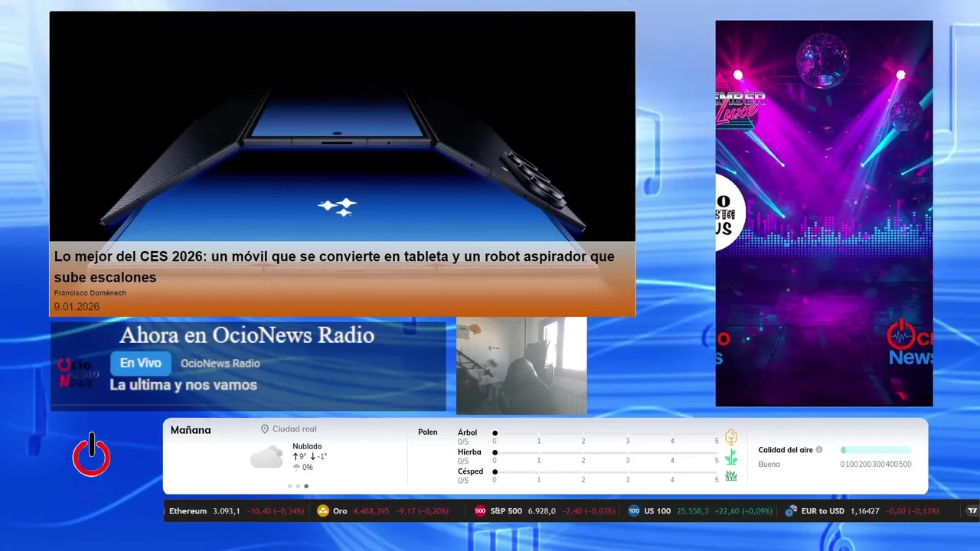980x551 pixels.
Task: Click the S&P 500 change −2,40 (−0,03%)
Action: click(x=589, y=511)
